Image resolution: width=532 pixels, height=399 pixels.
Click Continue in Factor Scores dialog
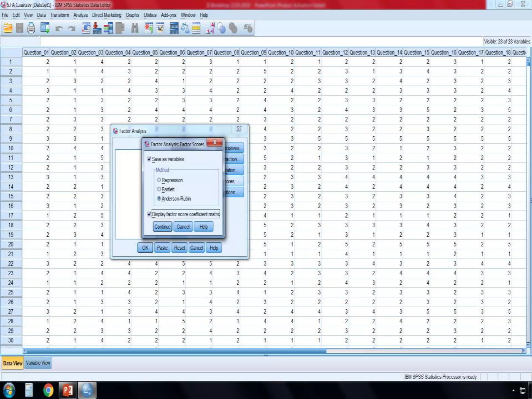pos(162,227)
